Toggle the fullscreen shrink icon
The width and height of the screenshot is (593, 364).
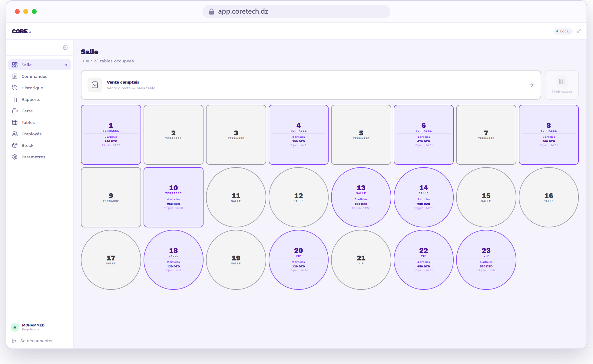click(x=579, y=31)
